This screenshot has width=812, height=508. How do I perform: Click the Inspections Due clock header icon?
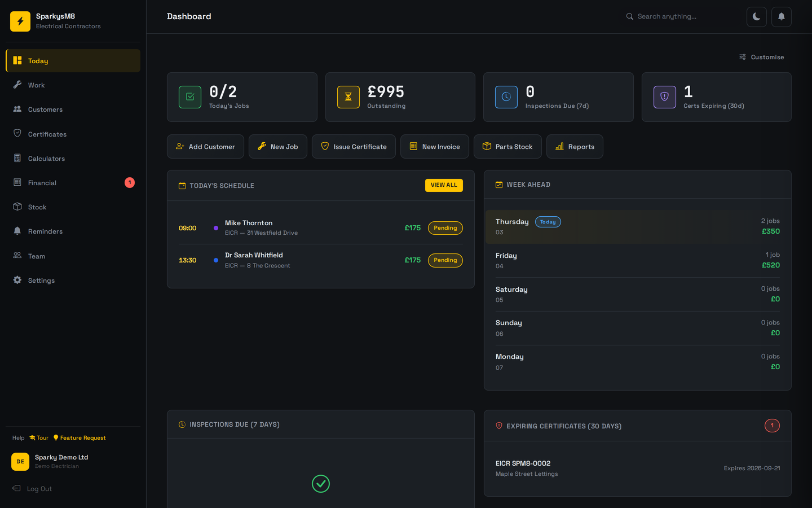(x=182, y=424)
